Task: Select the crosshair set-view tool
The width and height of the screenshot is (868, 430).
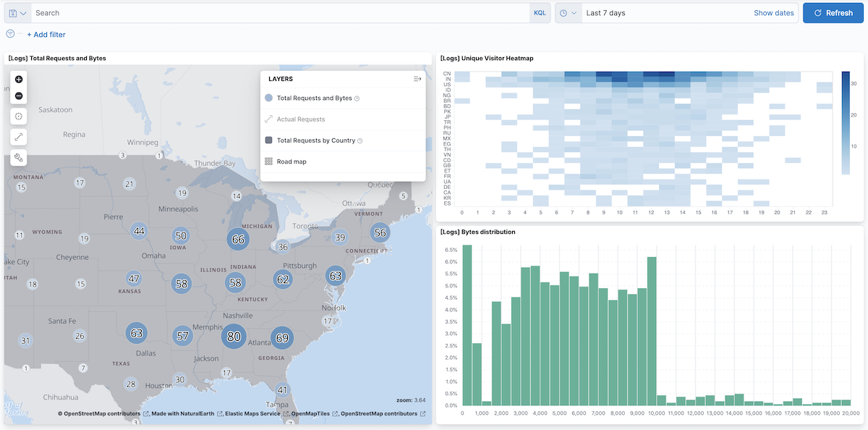Action: (x=18, y=116)
